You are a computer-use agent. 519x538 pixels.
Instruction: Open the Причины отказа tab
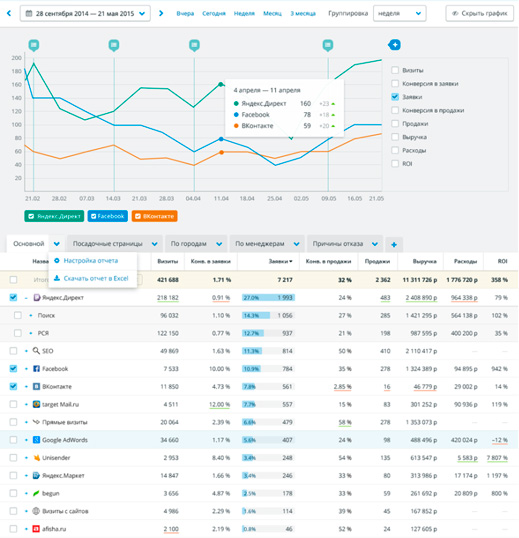(338, 244)
